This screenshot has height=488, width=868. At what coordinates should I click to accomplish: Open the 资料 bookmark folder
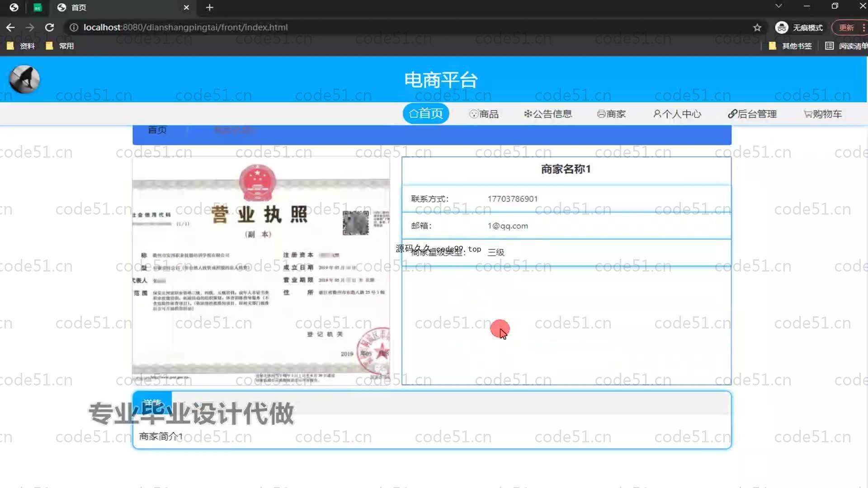click(21, 46)
